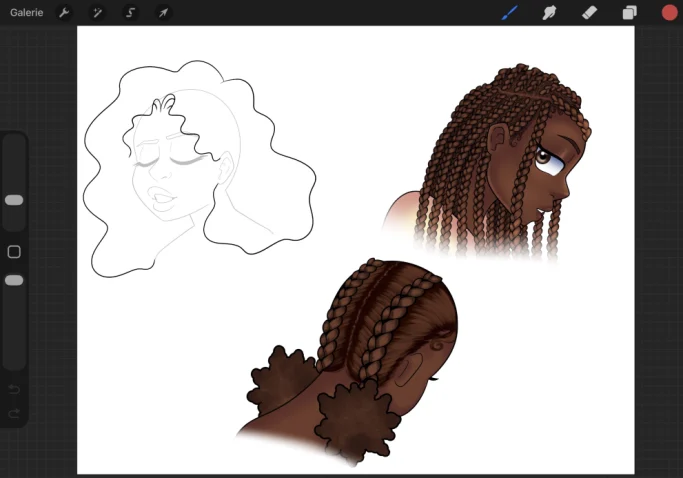Click the brush size slider handle
Viewport: 683px width, 478px height.
pos(14,200)
